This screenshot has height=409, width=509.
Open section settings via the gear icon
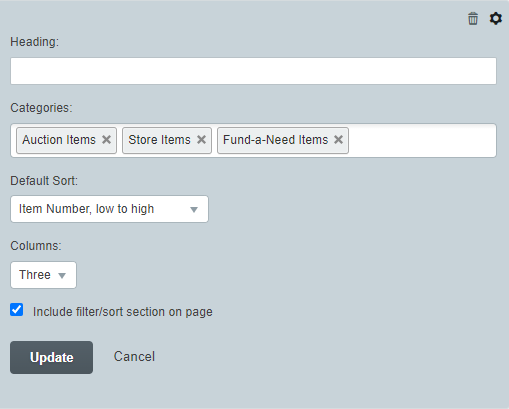tap(496, 18)
